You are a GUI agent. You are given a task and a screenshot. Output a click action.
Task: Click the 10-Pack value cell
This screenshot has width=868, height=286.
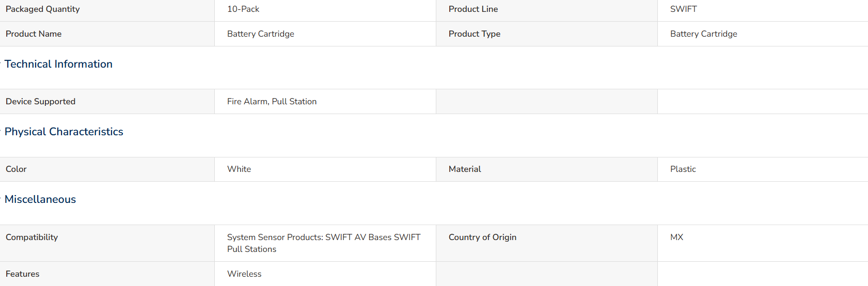[x=243, y=9]
